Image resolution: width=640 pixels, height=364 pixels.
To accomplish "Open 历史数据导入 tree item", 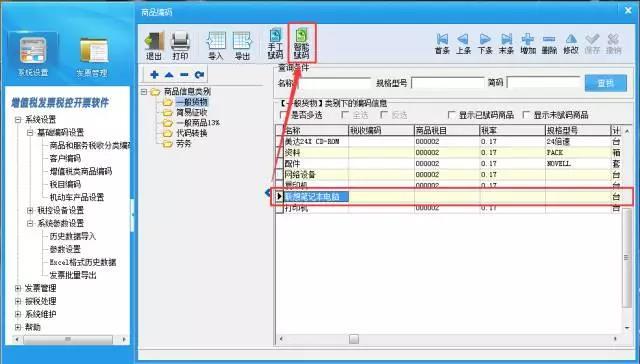I will pyautogui.click(x=73, y=236).
